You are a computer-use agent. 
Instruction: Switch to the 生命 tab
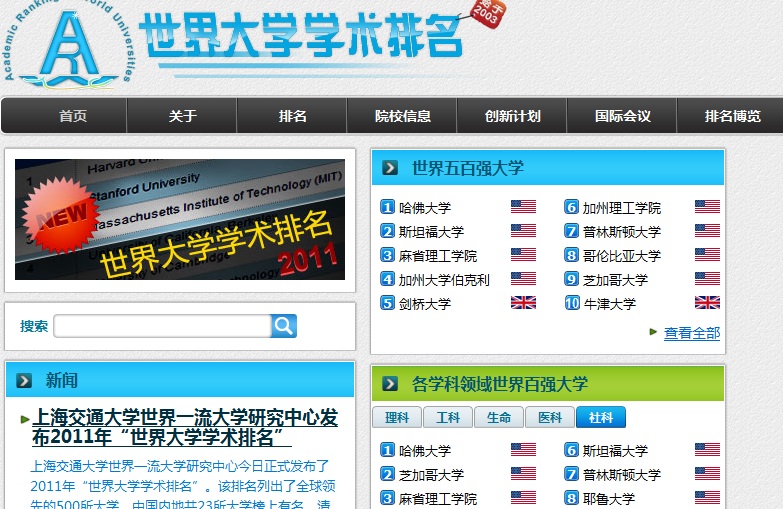click(x=499, y=418)
